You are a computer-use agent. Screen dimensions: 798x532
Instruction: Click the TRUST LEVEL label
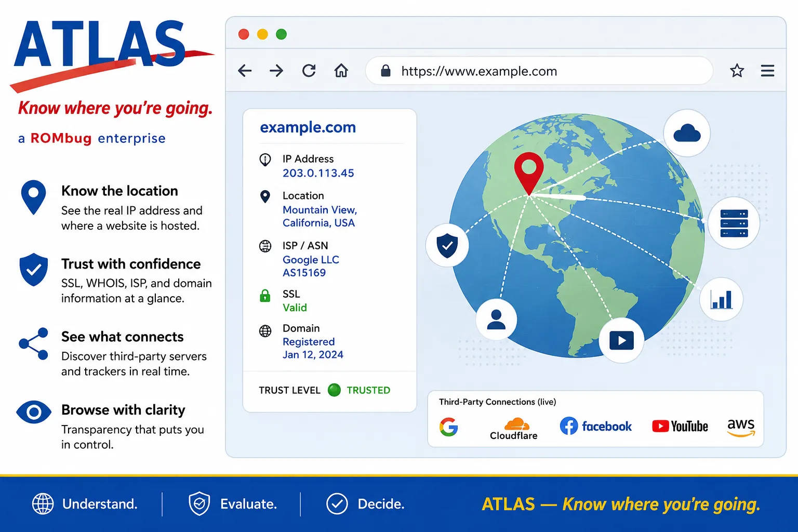click(289, 390)
